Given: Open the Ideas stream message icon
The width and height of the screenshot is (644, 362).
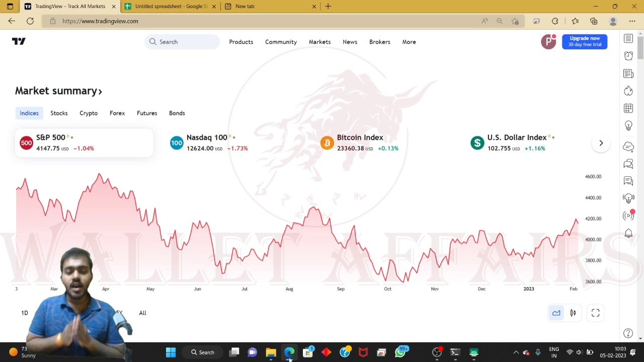Looking at the screenshot, I should [x=628, y=180].
